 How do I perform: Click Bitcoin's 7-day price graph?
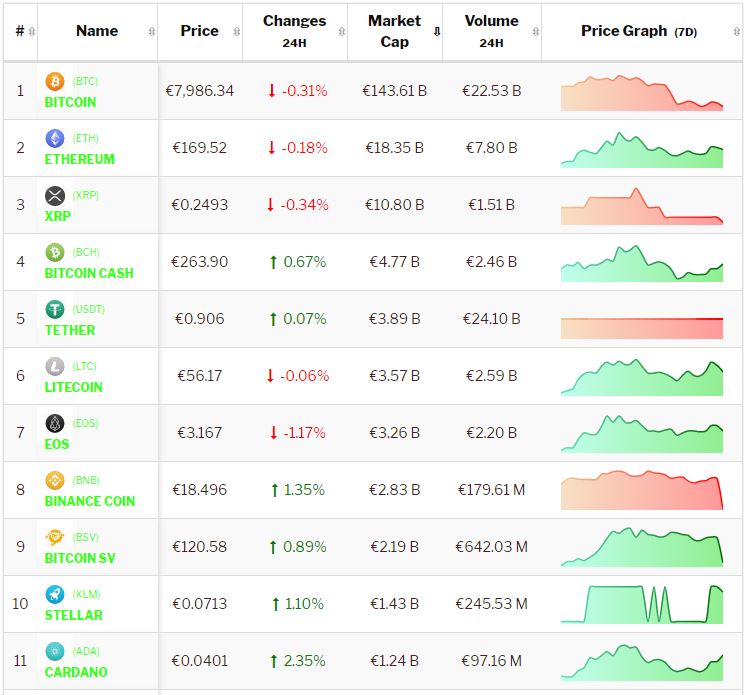[641, 92]
